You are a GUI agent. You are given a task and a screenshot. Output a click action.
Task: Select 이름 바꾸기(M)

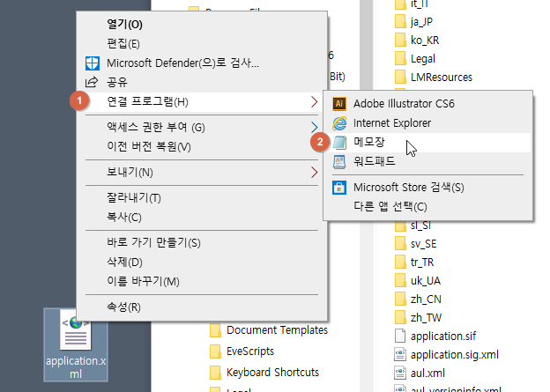coord(202,281)
